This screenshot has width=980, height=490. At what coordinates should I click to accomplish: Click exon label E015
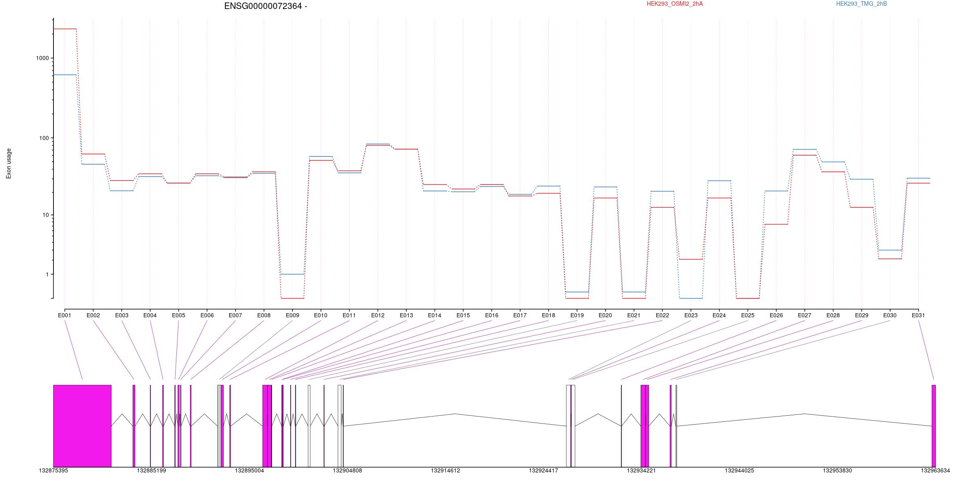click(x=463, y=315)
